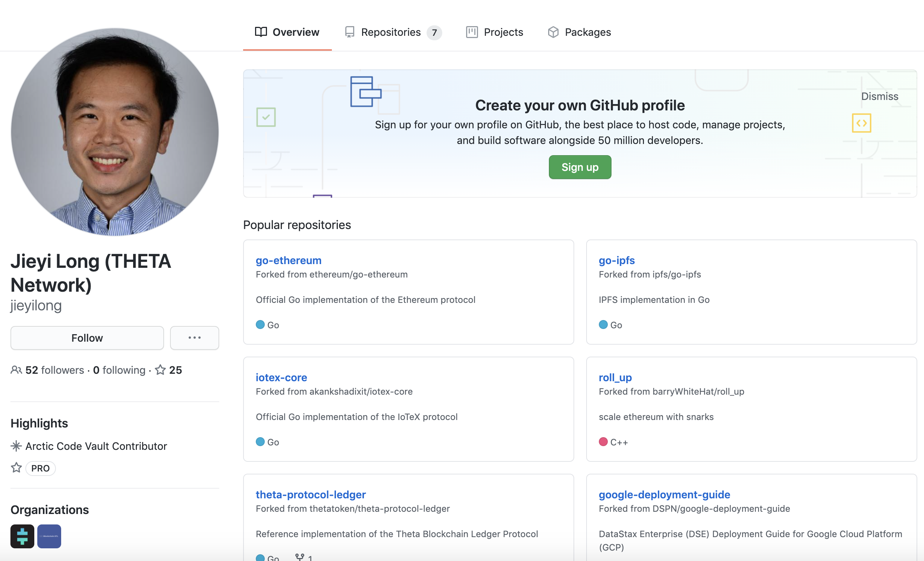Click the green Sign up button
Image resolution: width=924 pixels, height=561 pixels.
click(x=579, y=167)
